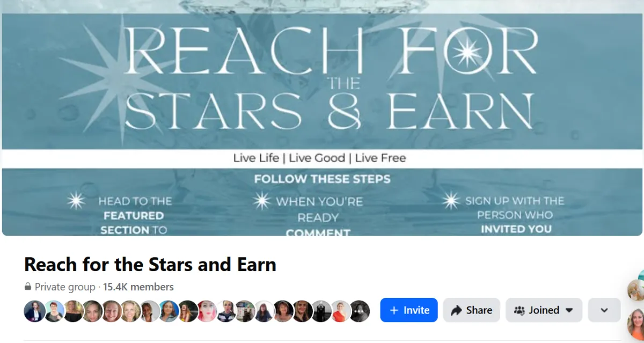Open the 15.4K members list
Image resolution: width=644 pixels, height=343 pixels.
[x=138, y=287]
